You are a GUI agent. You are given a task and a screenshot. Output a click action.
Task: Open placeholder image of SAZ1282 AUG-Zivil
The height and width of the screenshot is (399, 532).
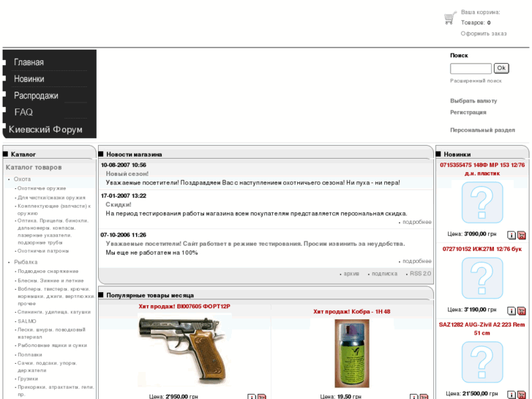[x=482, y=362]
